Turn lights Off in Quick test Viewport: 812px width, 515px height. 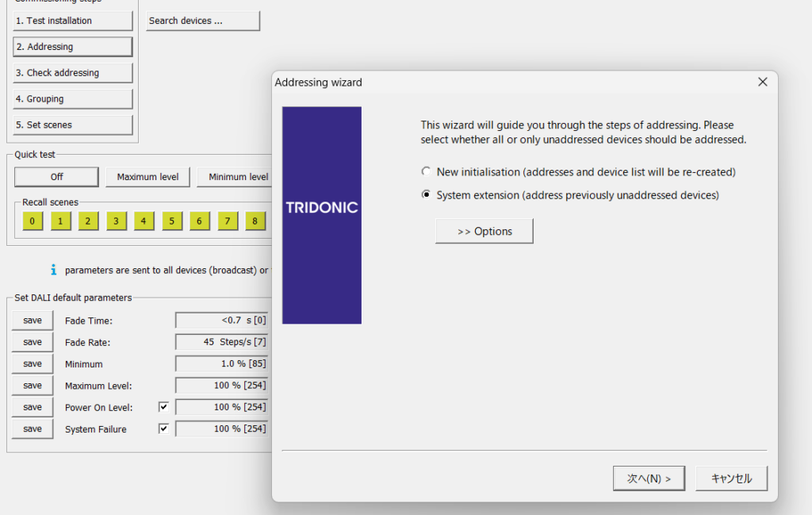pyautogui.click(x=56, y=177)
